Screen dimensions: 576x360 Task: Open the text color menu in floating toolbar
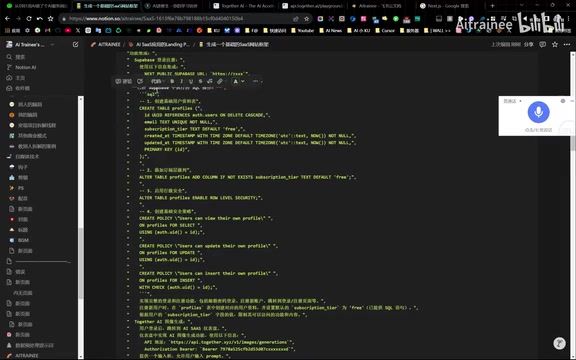(238, 81)
